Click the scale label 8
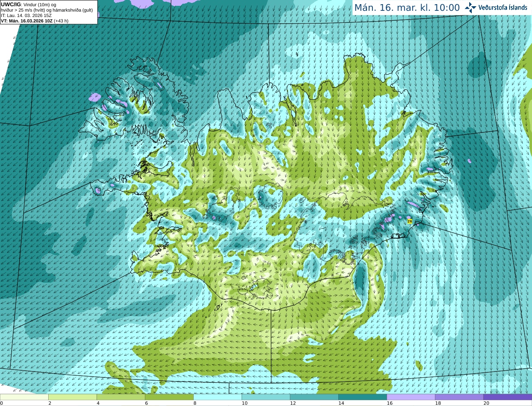The height and width of the screenshot is (406, 532). coord(195,403)
